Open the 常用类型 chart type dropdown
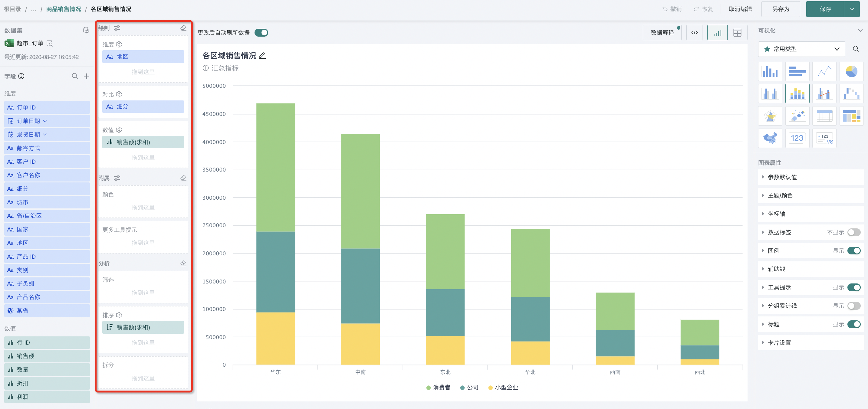 801,49
